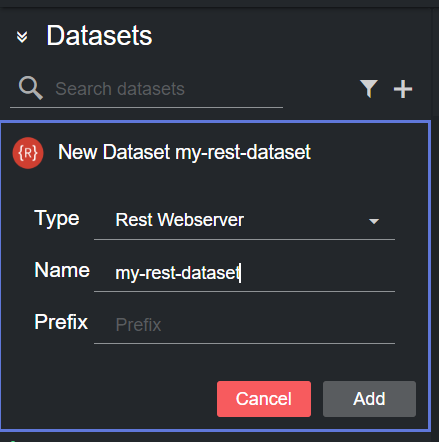Add a dataset with the plus icon
439x442 pixels.
[x=403, y=89]
